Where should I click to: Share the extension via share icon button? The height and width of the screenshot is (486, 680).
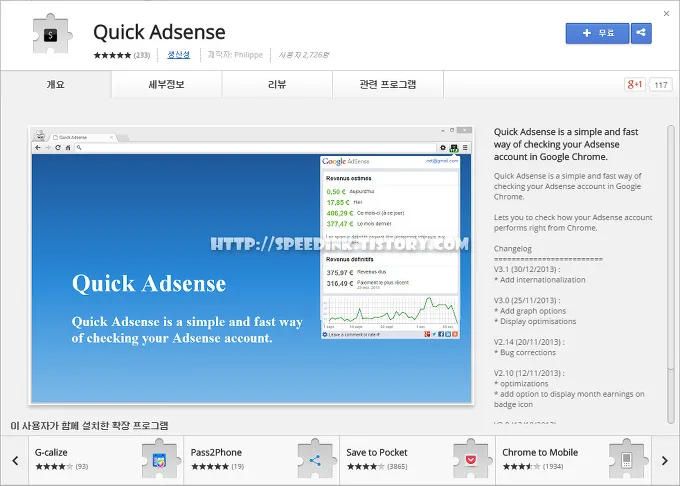point(641,33)
